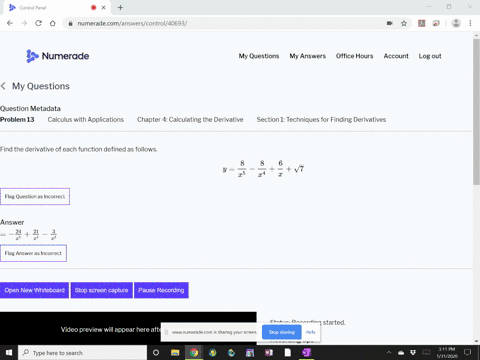The image size is (480, 360).
Task: Click the video preview area
Action: [x=128, y=328]
